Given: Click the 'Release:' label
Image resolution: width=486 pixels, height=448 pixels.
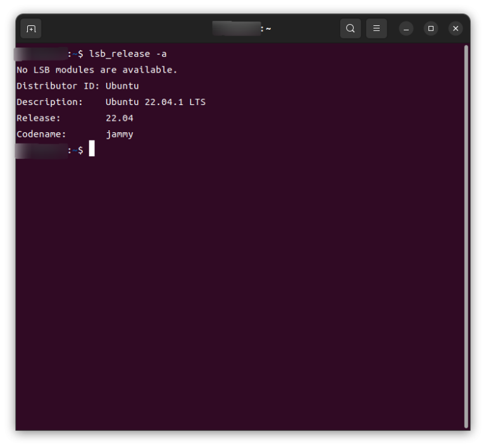Looking at the screenshot, I should tap(39, 118).
